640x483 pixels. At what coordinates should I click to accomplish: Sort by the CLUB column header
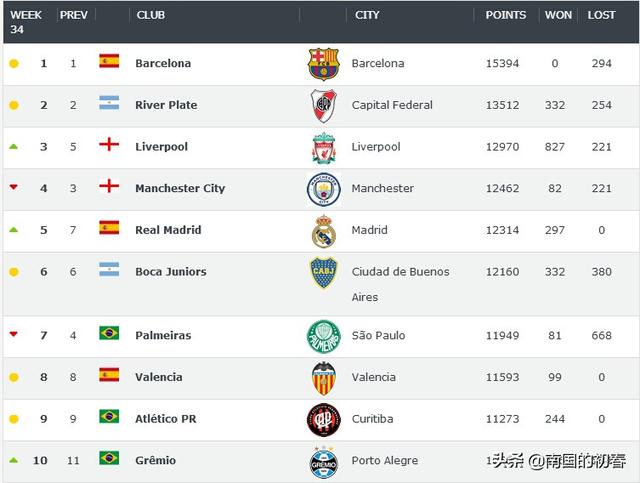151,15
